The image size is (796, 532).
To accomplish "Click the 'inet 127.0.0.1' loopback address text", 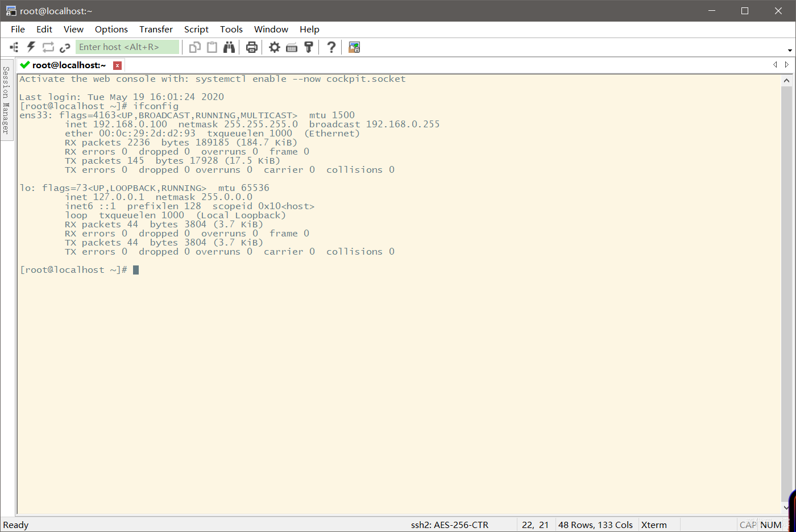I will (x=105, y=197).
